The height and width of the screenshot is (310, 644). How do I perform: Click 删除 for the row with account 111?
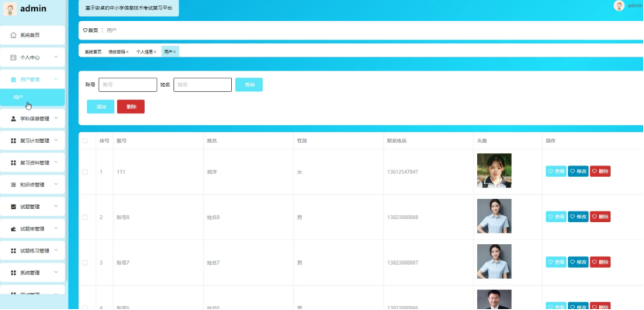(601, 172)
